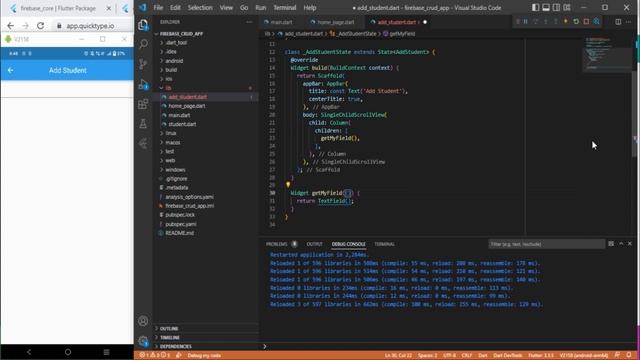Pause the debug session
The width and height of the screenshot is (640, 360).
pos(526,22)
